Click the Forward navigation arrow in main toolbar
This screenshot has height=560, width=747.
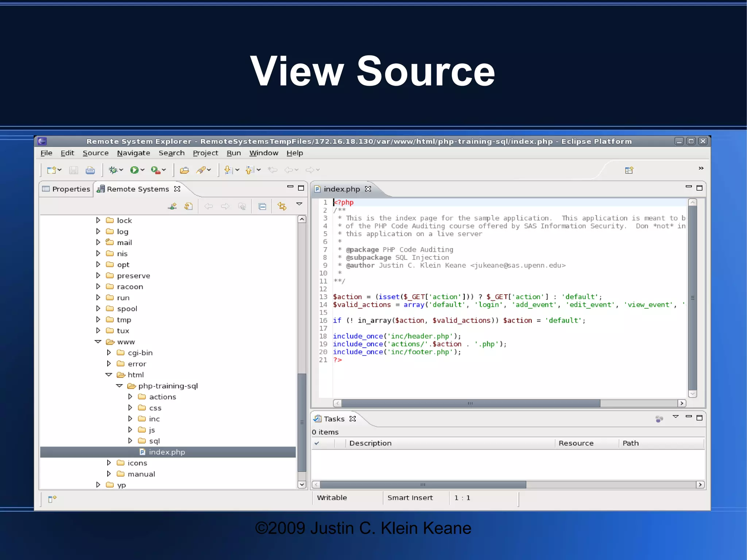click(310, 170)
